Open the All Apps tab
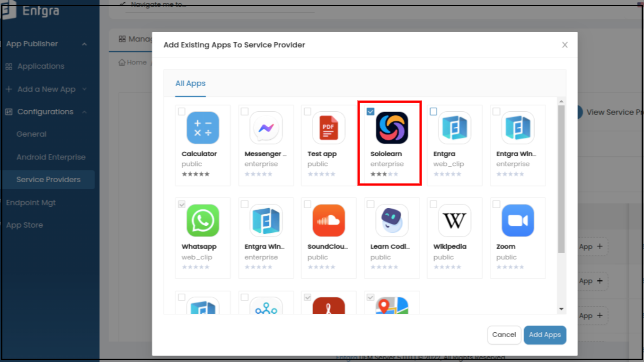 point(190,83)
